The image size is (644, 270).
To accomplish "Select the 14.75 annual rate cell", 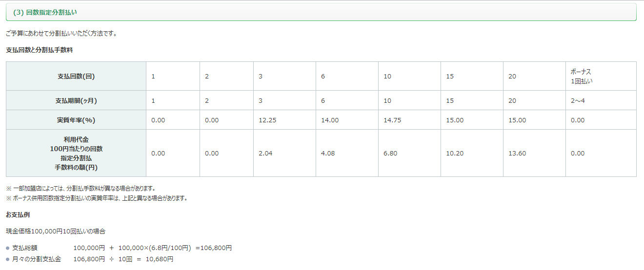I will (x=392, y=120).
